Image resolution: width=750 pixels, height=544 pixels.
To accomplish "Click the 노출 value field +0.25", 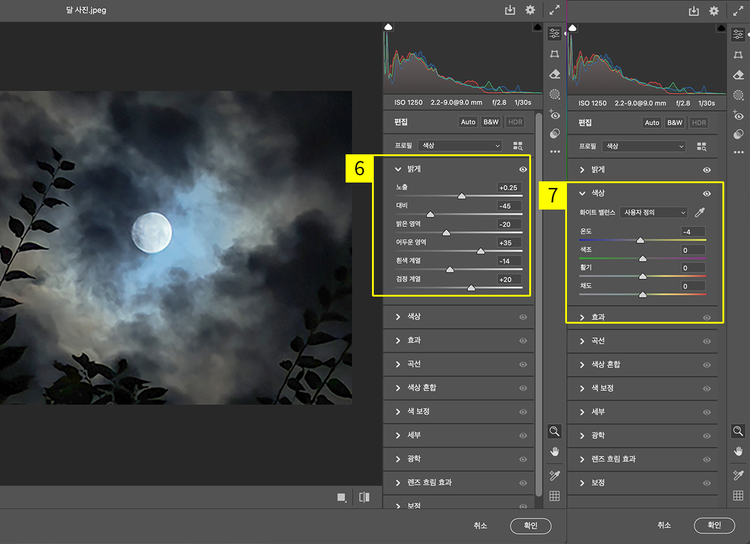I will tap(509, 188).
